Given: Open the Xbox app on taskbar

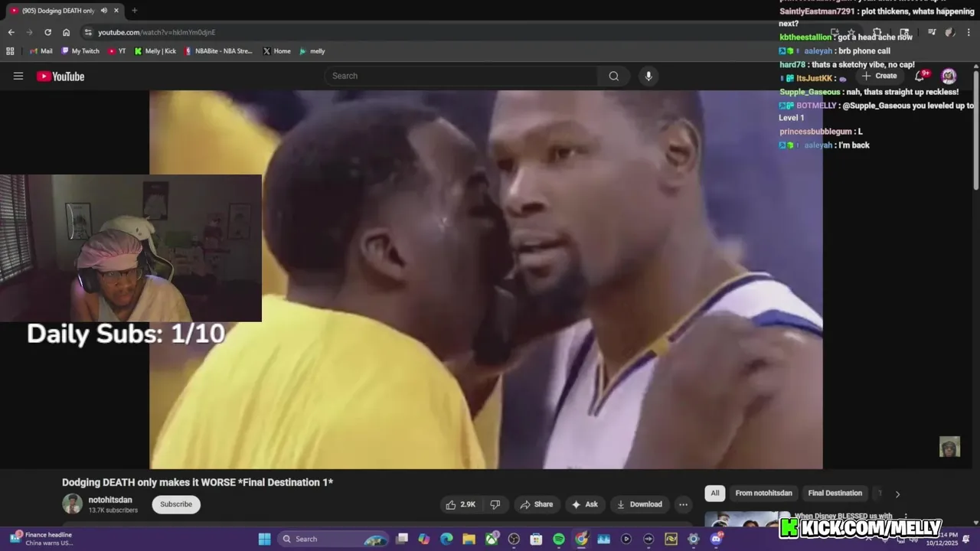Looking at the screenshot, I should 492,539.
